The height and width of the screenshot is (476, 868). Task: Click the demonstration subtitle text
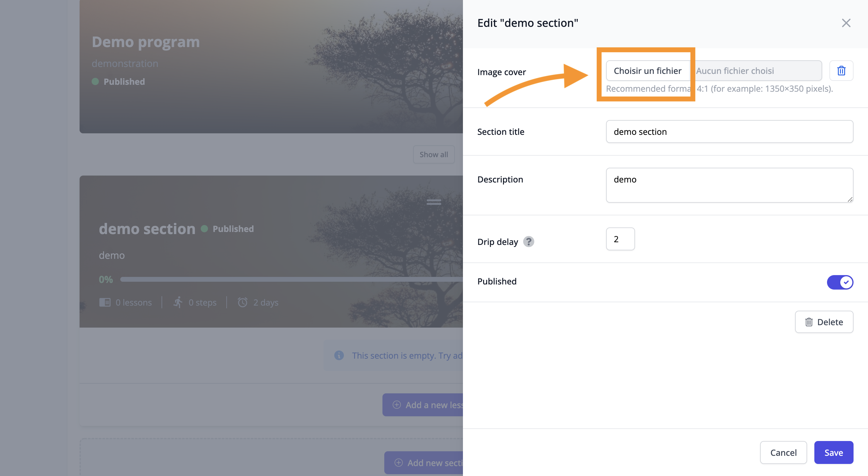tap(125, 63)
